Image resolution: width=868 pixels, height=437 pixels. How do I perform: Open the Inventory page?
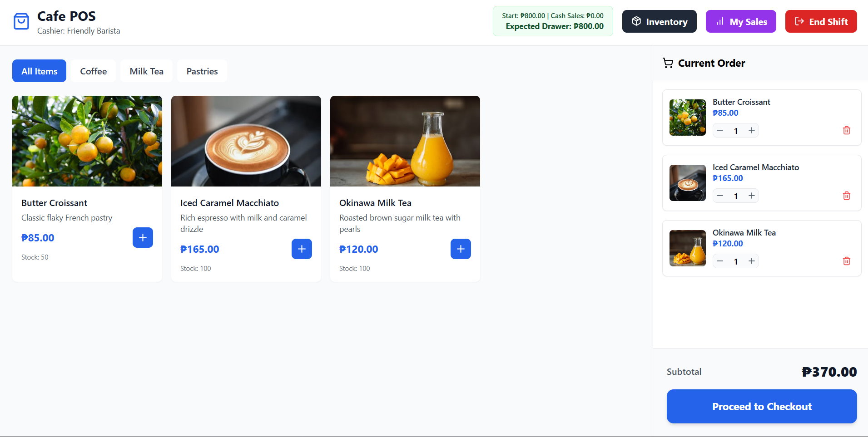click(660, 21)
